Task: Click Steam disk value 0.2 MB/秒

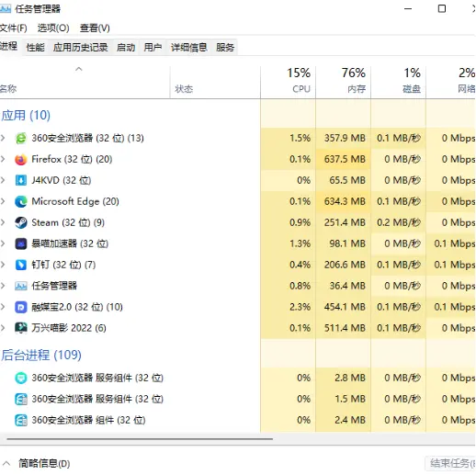Action: (399, 222)
